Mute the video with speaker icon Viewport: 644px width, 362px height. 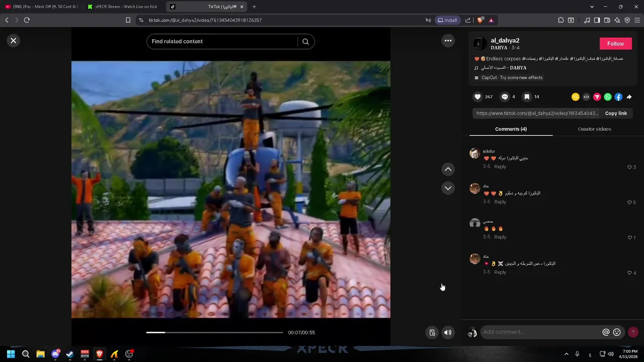(x=448, y=332)
